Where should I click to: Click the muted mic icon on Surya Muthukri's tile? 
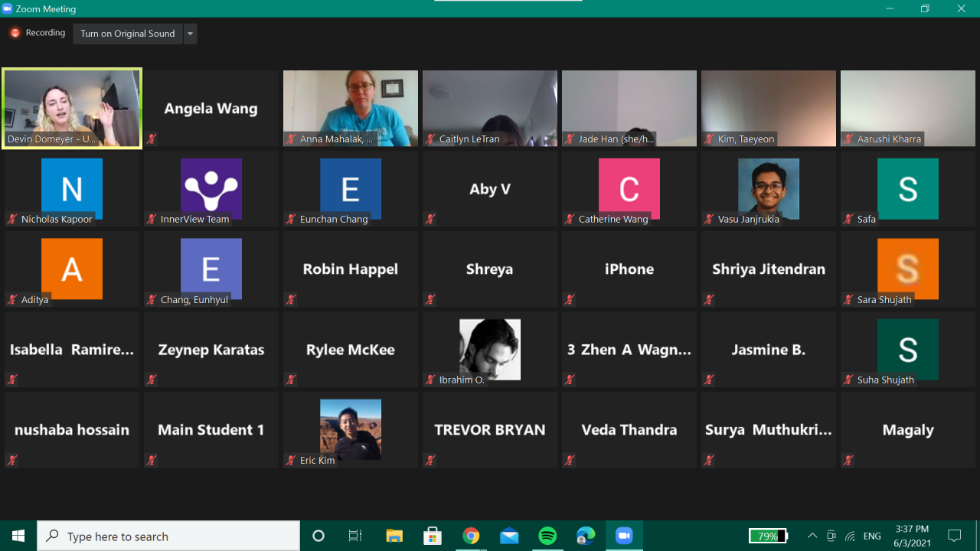pyautogui.click(x=709, y=461)
